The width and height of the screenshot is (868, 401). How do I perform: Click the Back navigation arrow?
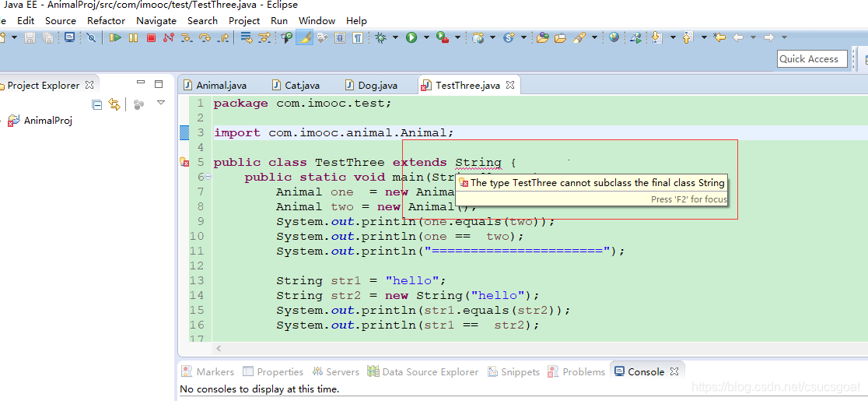coord(738,37)
